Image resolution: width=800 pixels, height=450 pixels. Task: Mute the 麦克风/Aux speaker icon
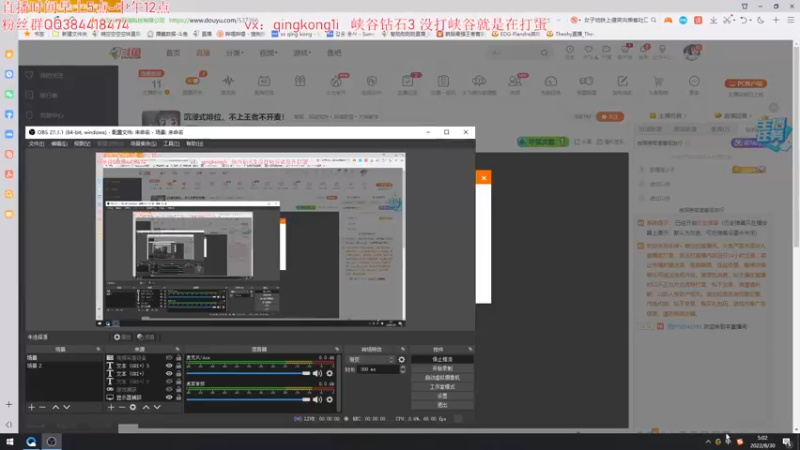tap(317, 373)
